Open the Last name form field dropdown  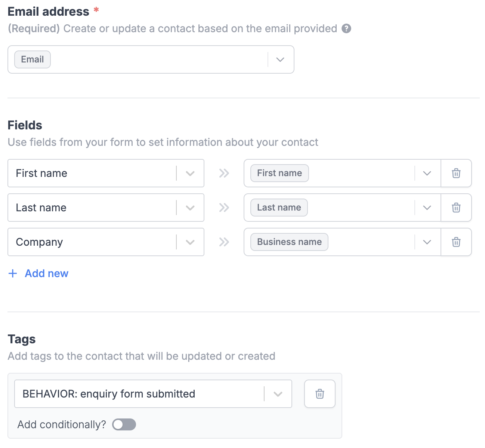pyautogui.click(x=427, y=208)
